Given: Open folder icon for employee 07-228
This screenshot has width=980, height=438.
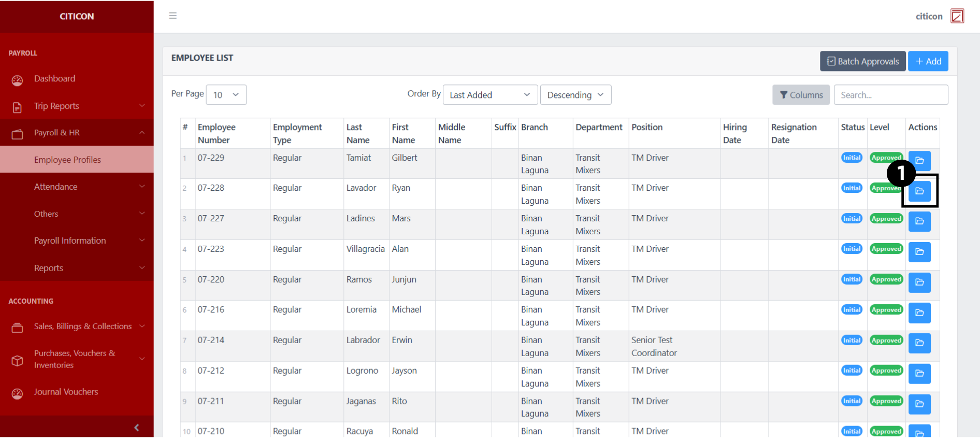Looking at the screenshot, I should pyautogui.click(x=919, y=191).
